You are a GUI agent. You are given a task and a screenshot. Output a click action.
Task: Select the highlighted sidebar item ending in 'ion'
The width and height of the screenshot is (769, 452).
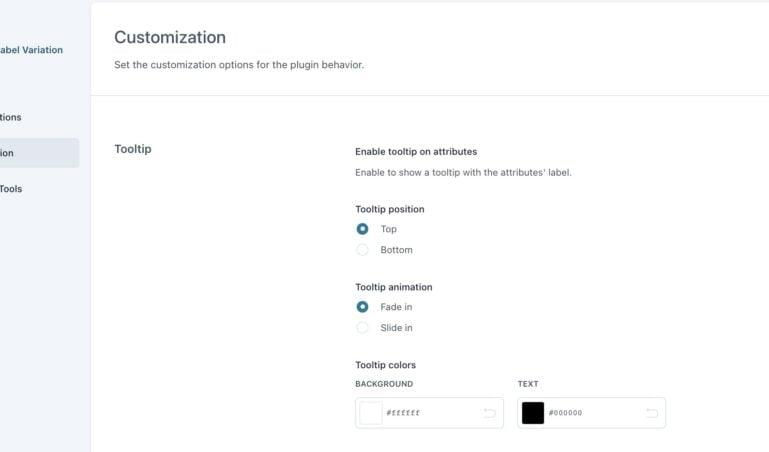pos(39,153)
